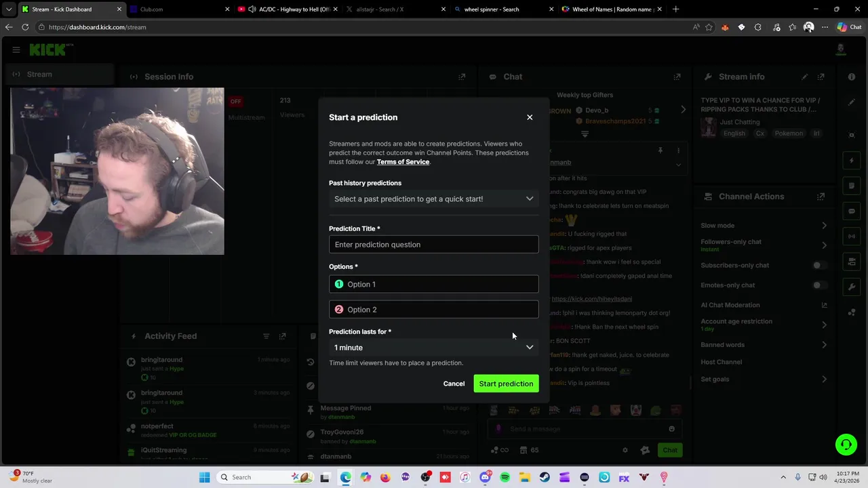Open the hamburger menu next to Kick logo

point(16,49)
